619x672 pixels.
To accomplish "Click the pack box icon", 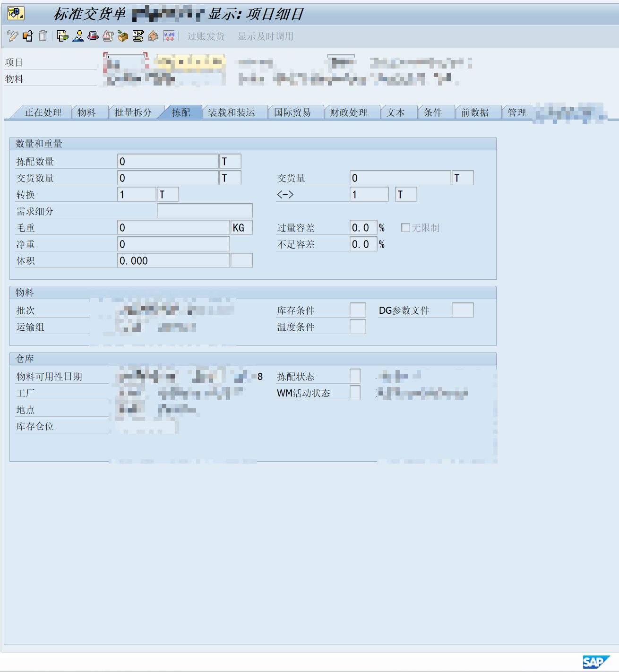I will (x=123, y=36).
